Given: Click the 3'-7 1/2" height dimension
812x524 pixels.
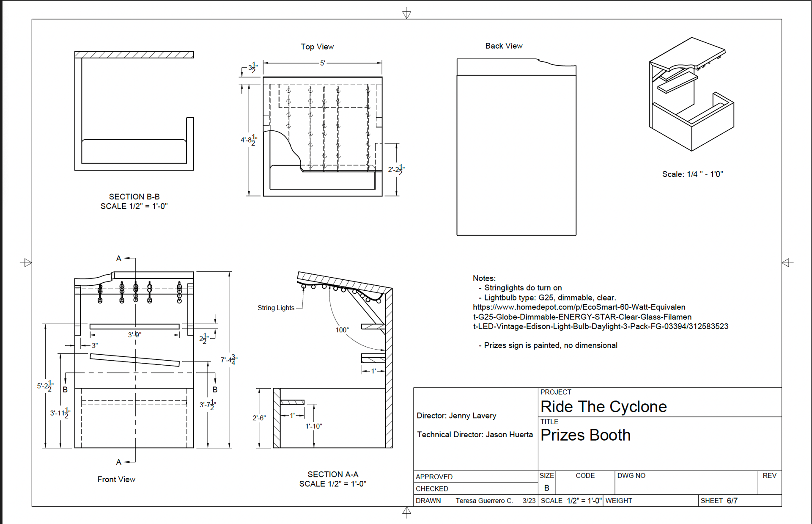Looking at the screenshot, I should tap(208, 405).
